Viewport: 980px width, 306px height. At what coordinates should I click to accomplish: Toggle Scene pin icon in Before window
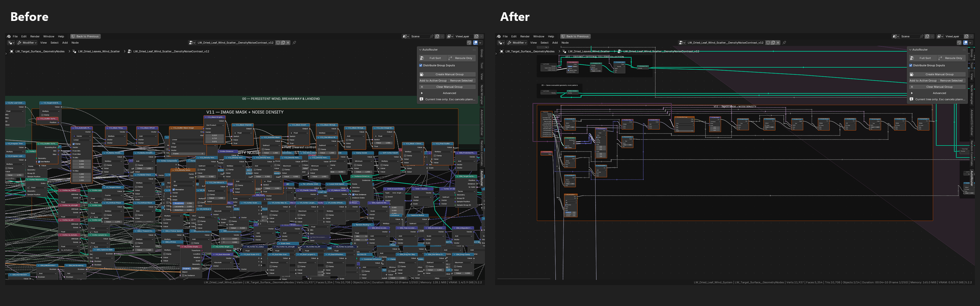coord(431,36)
